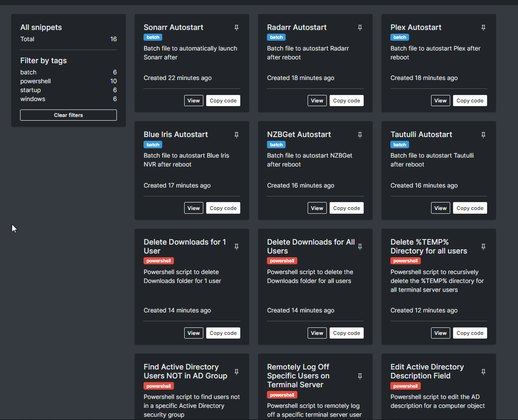The width and height of the screenshot is (518, 420).
Task: Open Delete %TEMP% Directory for all users title
Action: coord(429,246)
